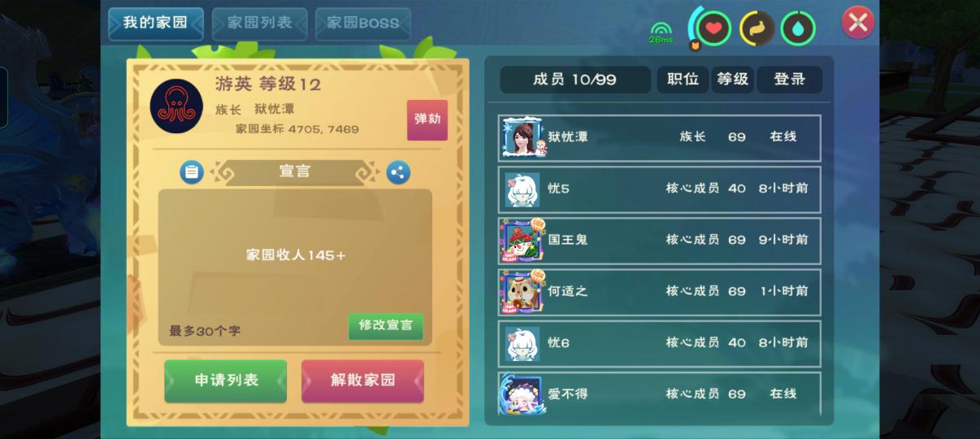Open the clipboard icon beside 宣言

[192, 172]
